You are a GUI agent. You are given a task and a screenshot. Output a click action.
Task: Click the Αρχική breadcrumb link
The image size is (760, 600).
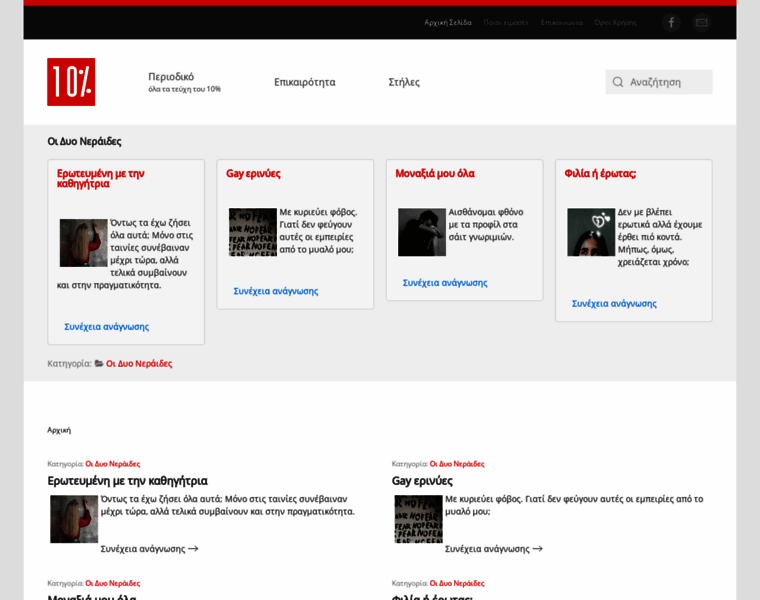coord(59,430)
